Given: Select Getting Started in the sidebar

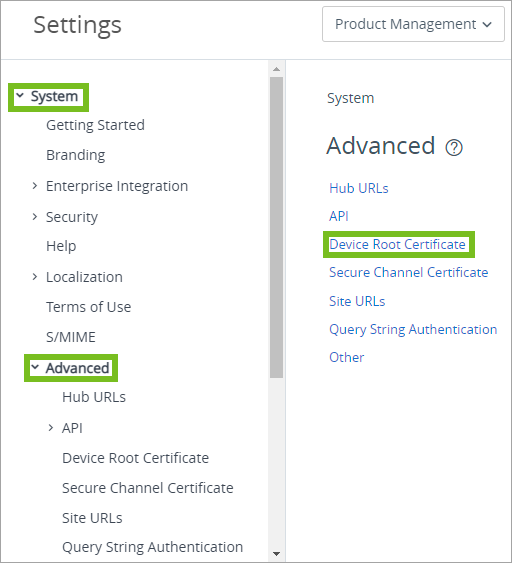Looking at the screenshot, I should click(x=95, y=125).
